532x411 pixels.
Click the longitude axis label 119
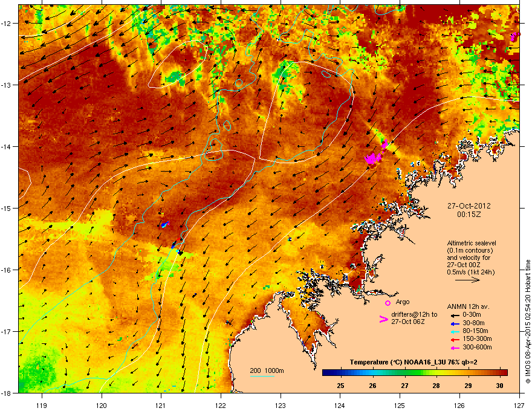click(42, 405)
